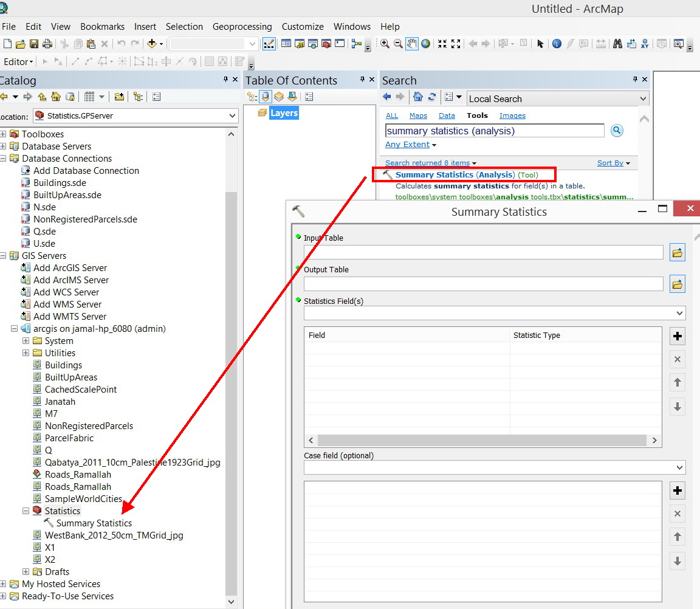Add a Case field with plus button
Screen dimensions: 700x609
coord(678,490)
